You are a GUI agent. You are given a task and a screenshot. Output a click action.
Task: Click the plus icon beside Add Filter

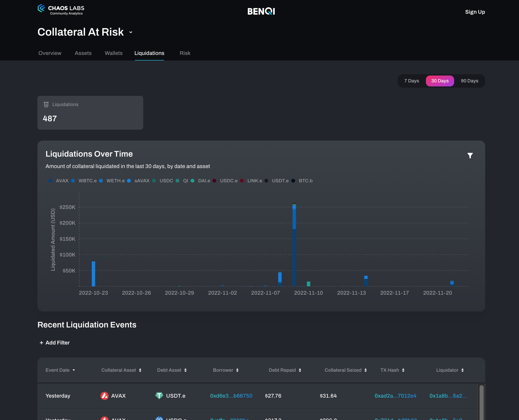[41, 343]
